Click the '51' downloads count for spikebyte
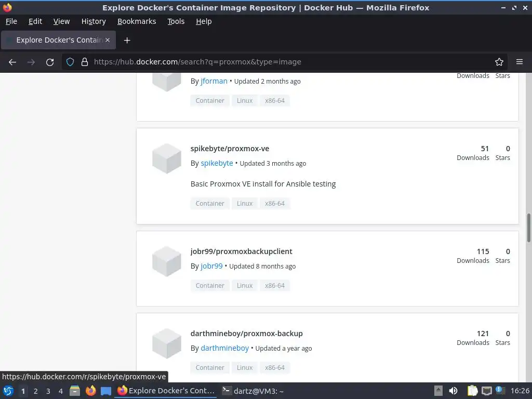Viewport: 532px width, 399px height. point(485,149)
